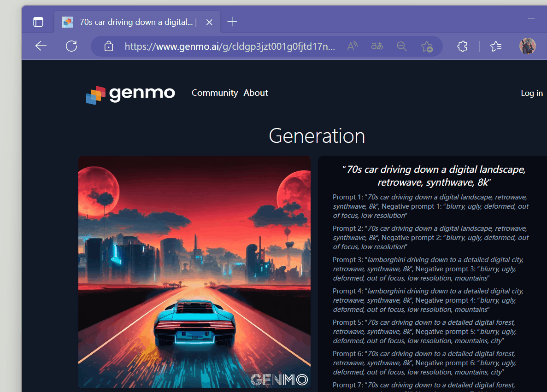The width and height of the screenshot is (547, 392).
Task: Activate the Read Aloud icon
Action: point(353,46)
